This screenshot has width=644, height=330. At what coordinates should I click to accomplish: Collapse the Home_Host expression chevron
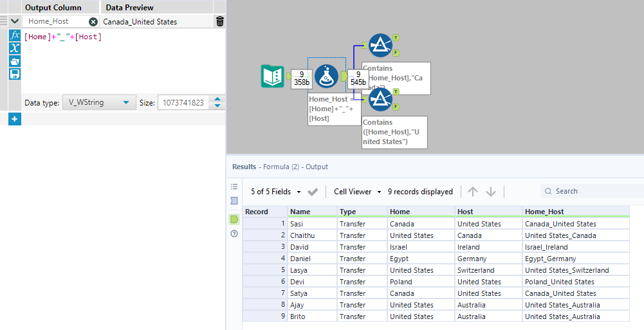click(15, 21)
